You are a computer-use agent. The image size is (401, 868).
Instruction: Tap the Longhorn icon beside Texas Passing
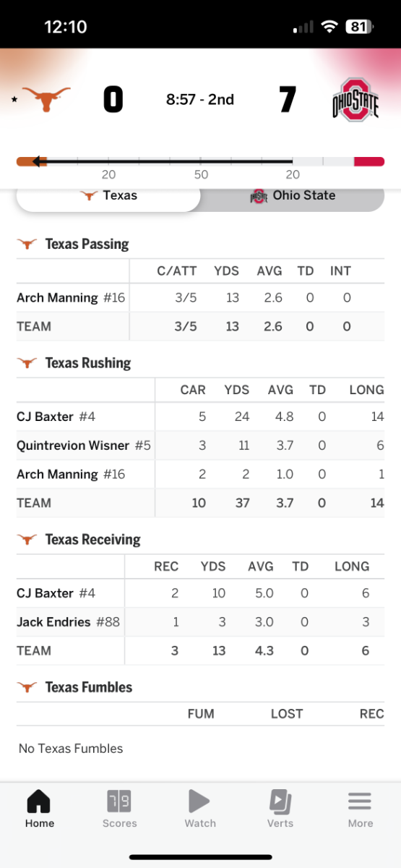(27, 244)
